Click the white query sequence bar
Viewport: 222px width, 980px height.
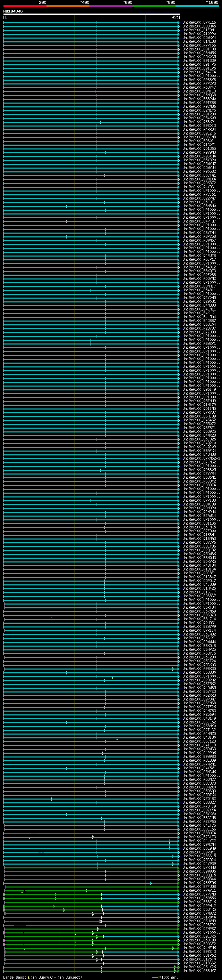[x=92, y=15]
